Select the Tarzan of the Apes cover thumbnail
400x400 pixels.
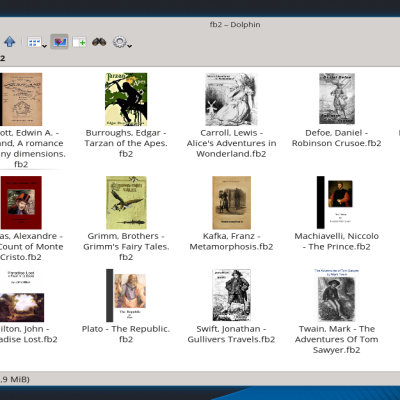[x=126, y=99]
